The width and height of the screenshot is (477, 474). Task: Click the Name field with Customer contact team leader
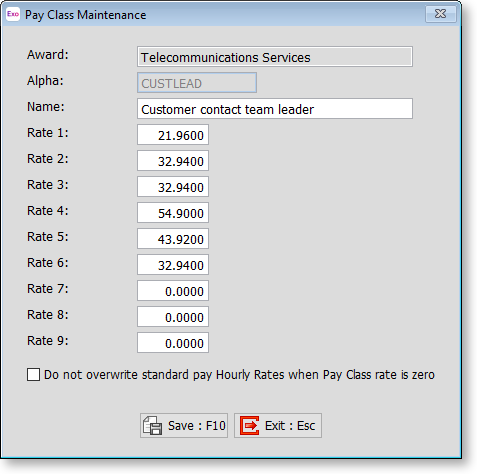coord(275,109)
